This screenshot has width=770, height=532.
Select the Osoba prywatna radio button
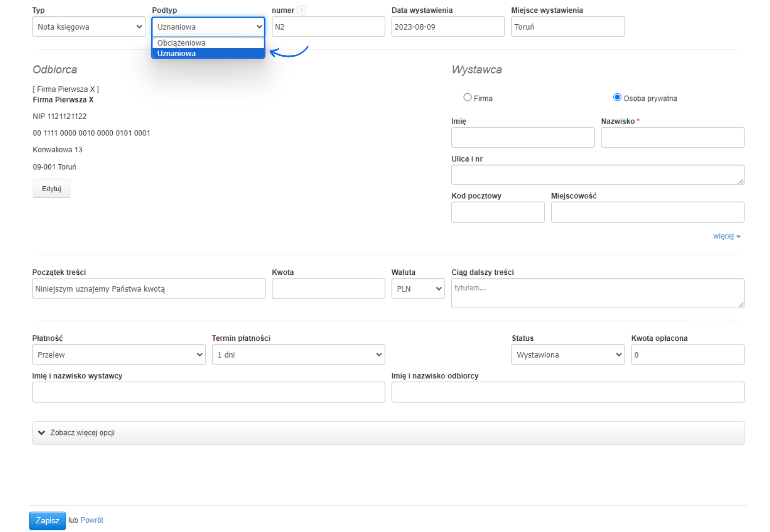coord(617,98)
